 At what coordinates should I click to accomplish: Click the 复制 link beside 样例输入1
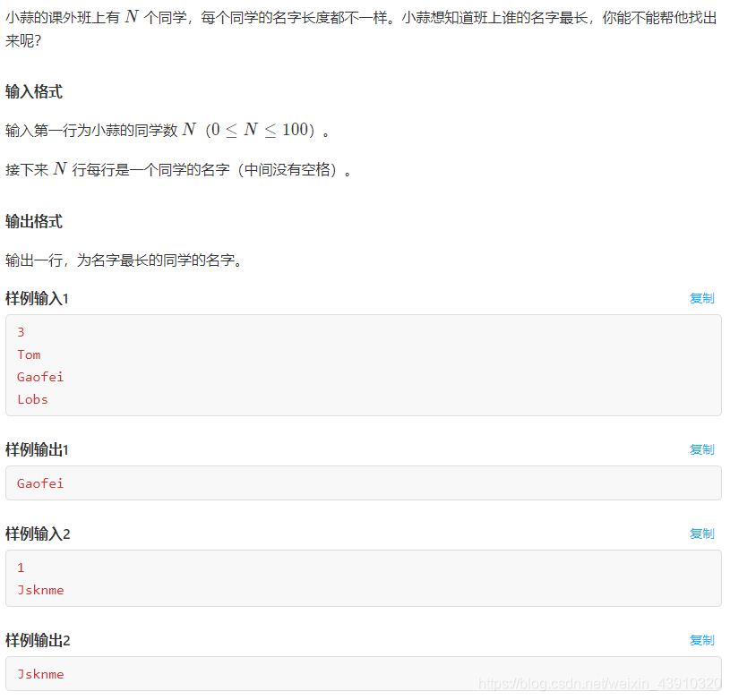point(702,298)
